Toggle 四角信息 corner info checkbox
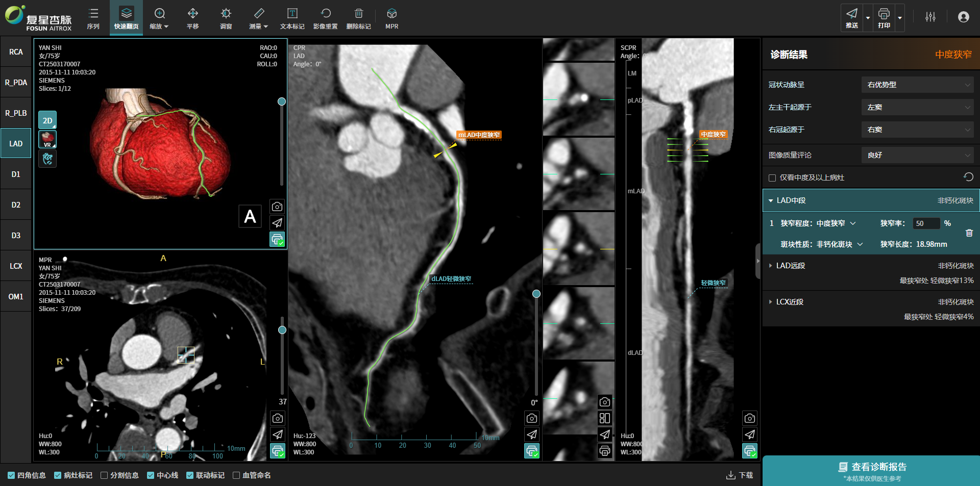This screenshot has width=980, height=486. tap(11, 475)
